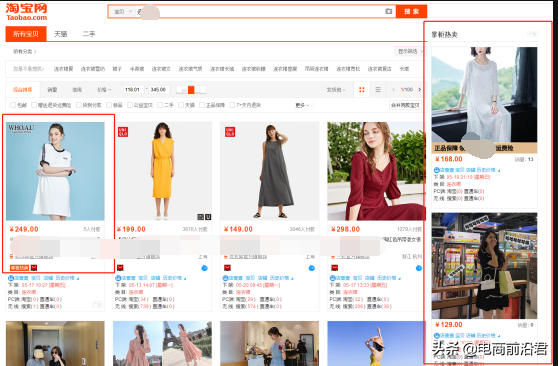
Task: Click orange segment of price distribution bar
Action: [191, 90]
